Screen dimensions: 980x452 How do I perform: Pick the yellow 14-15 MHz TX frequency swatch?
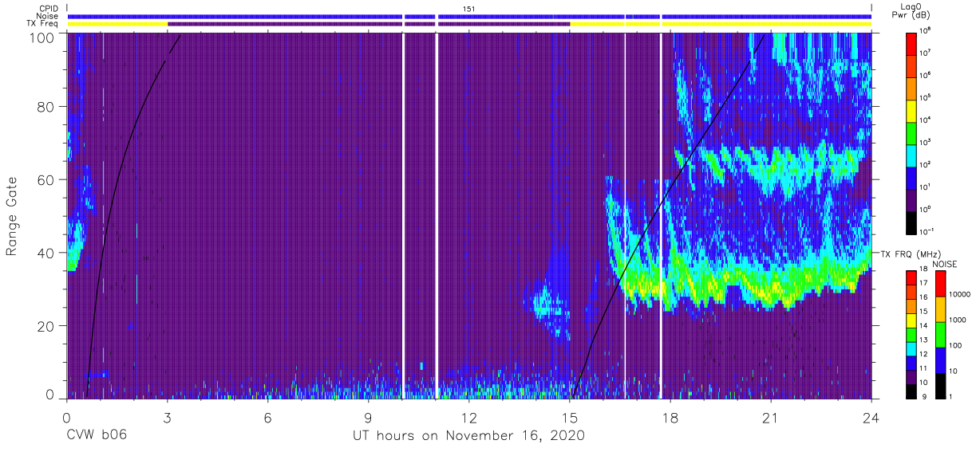tap(912, 320)
